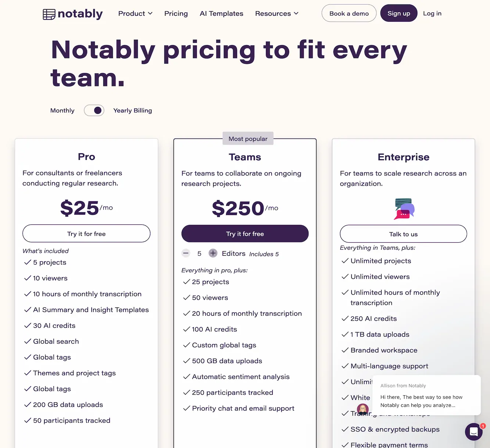Click Allison's avatar in the chat popup

pyautogui.click(x=362, y=409)
